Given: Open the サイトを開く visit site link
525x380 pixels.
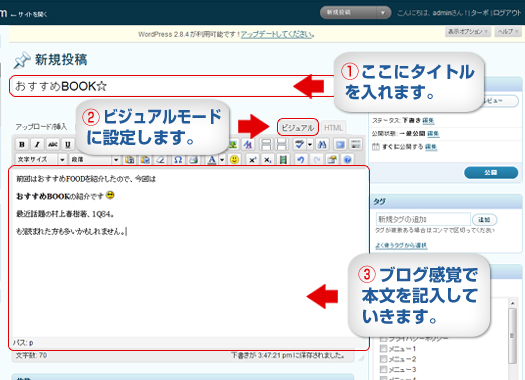Looking at the screenshot, I should (x=32, y=14).
